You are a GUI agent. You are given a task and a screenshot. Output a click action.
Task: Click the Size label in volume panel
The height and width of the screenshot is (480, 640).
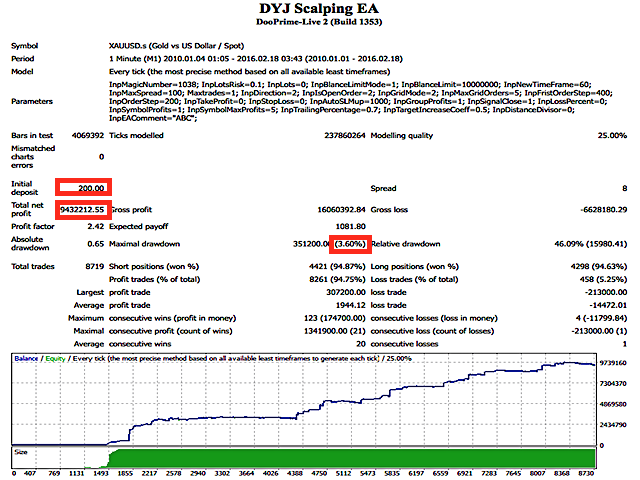pyautogui.click(x=20, y=452)
